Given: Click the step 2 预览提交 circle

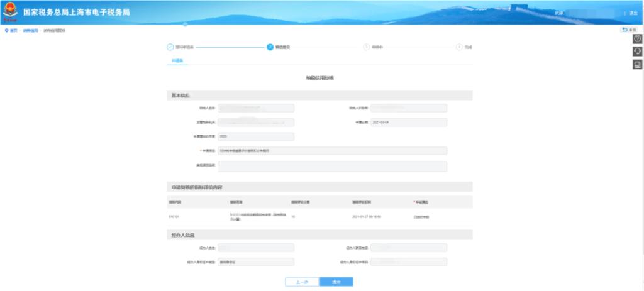Looking at the screenshot, I should pyautogui.click(x=270, y=47).
